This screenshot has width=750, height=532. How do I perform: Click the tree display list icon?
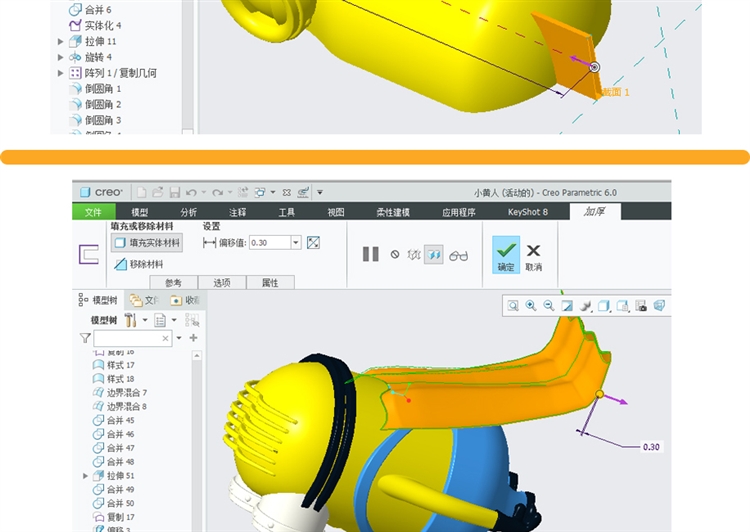click(160, 320)
